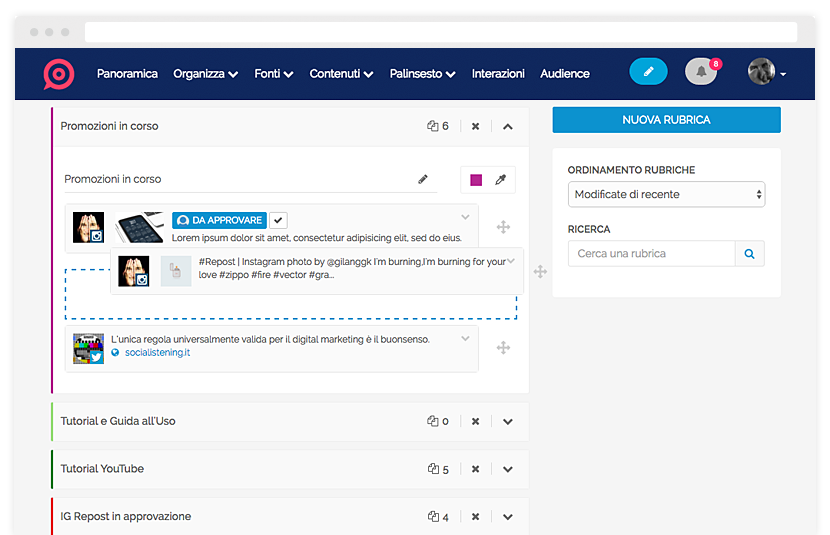830x535 pixels.
Task: Click the globe icon beside sociallistening.it
Action: coord(115,352)
